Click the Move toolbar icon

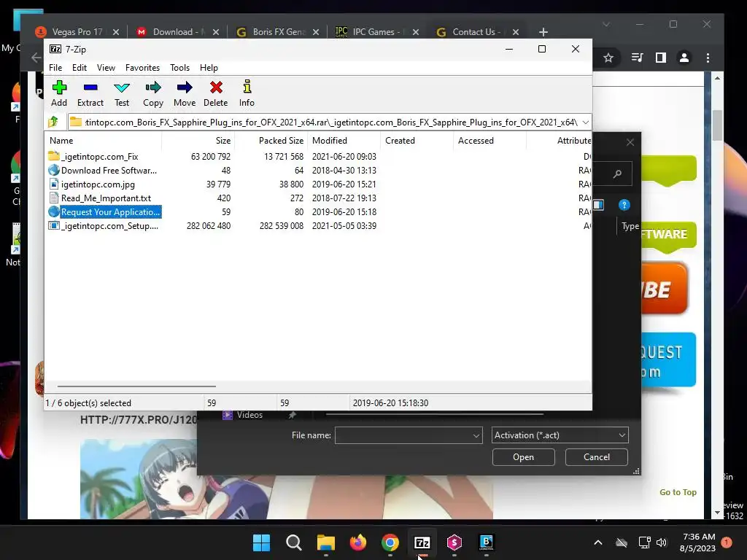click(x=185, y=93)
